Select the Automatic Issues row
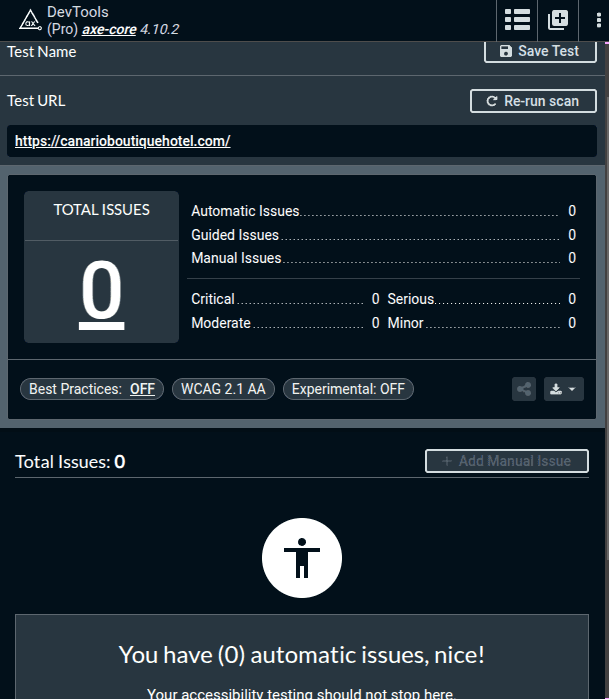Image resolution: width=609 pixels, height=699 pixels. tap(383, 211)
